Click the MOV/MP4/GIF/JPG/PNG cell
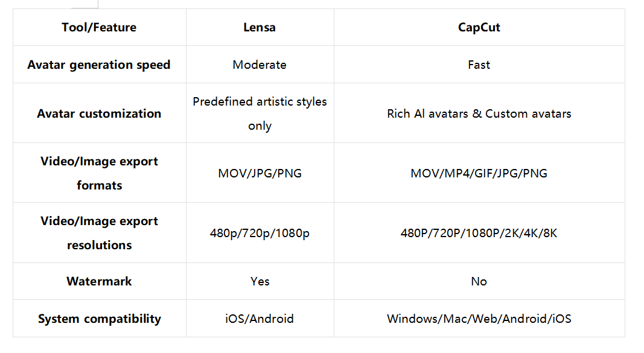 point(479,173)
